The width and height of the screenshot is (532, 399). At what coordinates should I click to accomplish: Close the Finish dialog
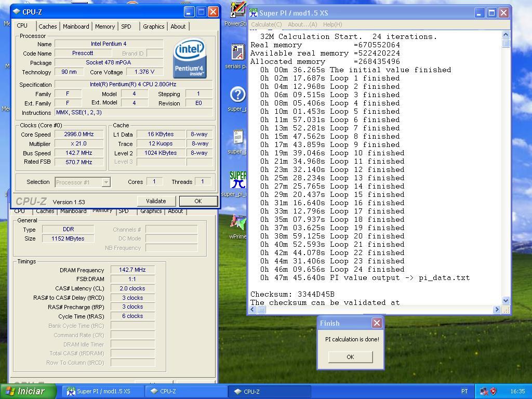pos(377,323)
